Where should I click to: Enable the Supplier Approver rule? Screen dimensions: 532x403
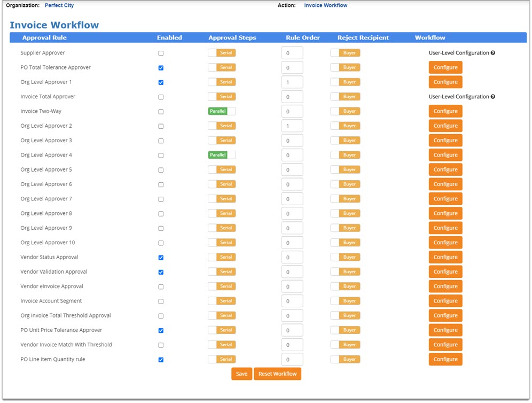point(161,53)
